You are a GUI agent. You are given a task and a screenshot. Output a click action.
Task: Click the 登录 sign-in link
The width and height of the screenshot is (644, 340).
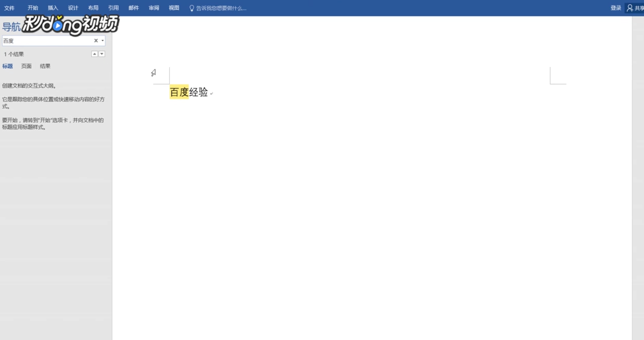616,8
